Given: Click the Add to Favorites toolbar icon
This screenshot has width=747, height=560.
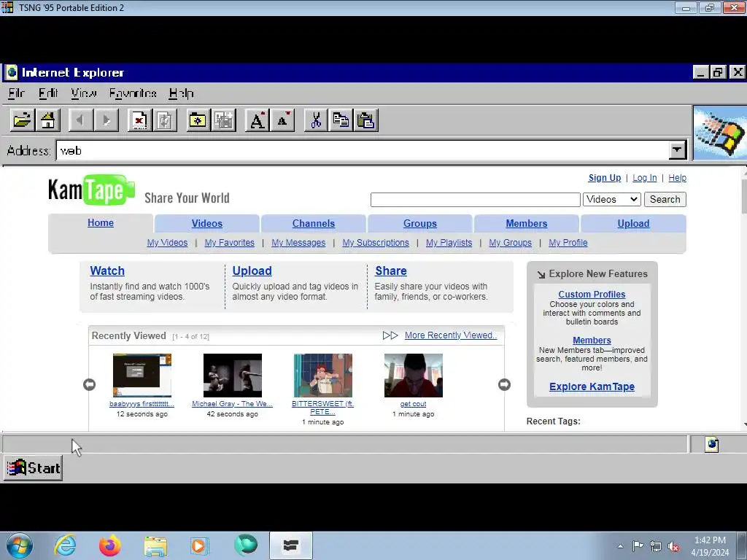Looking at the screenshot, I should (x=223, y=120).
